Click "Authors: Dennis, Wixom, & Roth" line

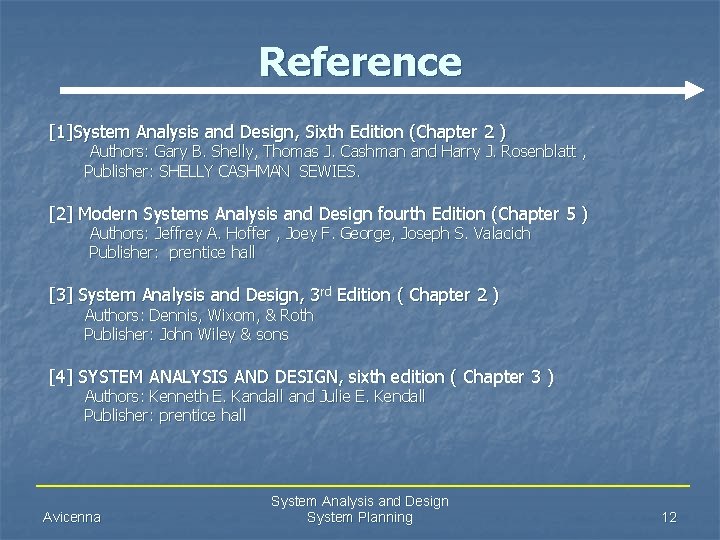coord(199,315)
